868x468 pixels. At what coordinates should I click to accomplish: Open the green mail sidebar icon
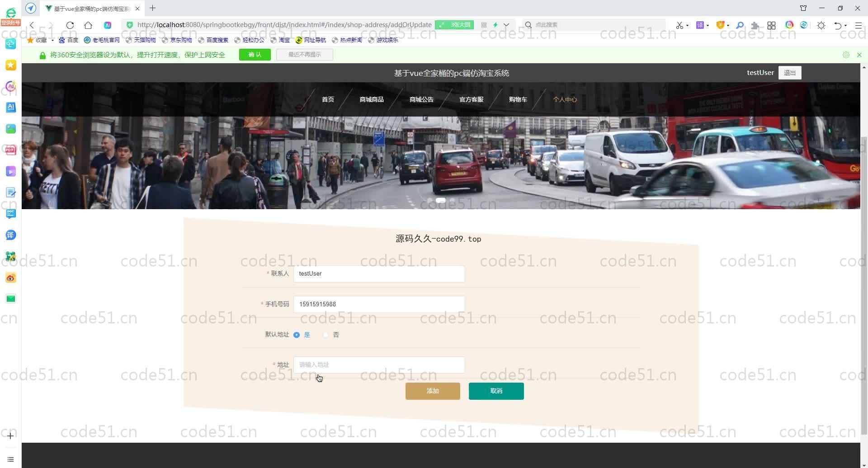click(11, 299)
